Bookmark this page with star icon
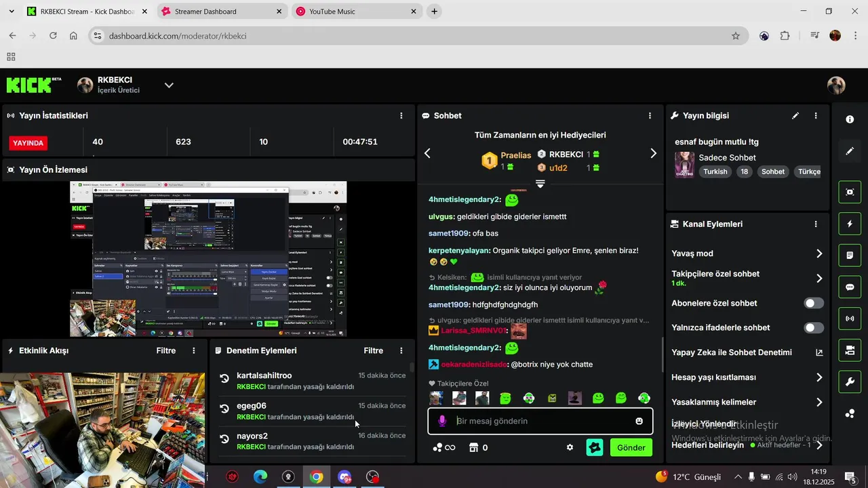This screenshot has width=868, height=488. click(736, 36)
